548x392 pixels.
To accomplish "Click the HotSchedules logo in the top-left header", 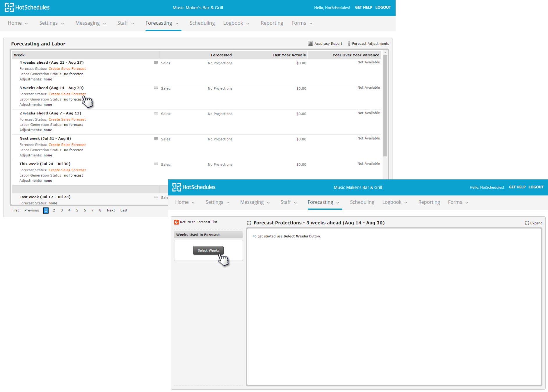I will pyautogui.click(x=27, y=8).
